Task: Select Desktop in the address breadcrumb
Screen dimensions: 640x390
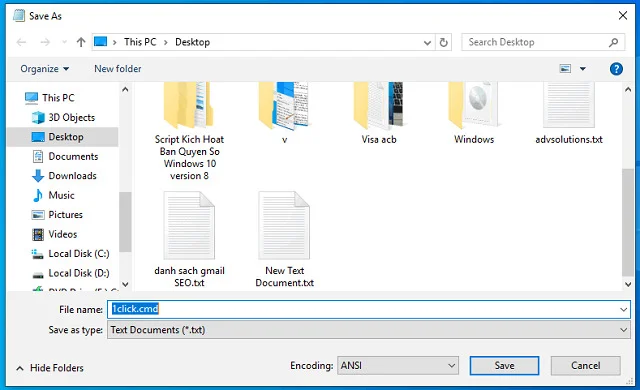Action: [x=192, y=42]
